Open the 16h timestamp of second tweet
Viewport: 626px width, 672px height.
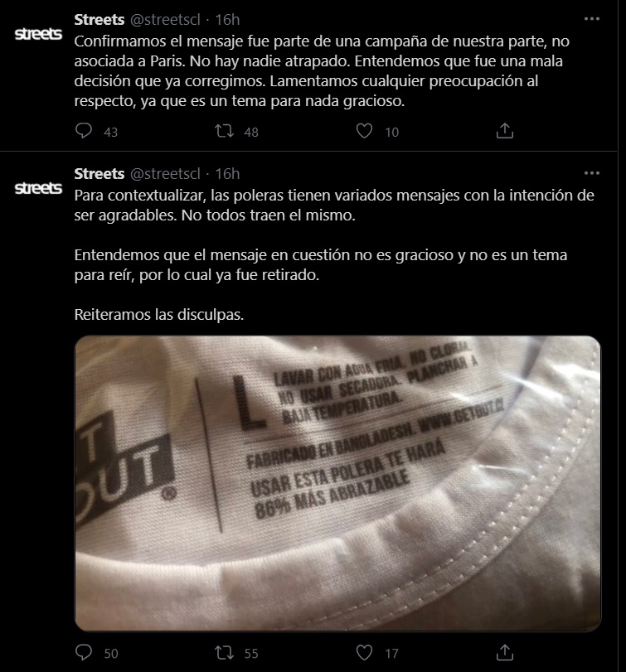[227, 173]
